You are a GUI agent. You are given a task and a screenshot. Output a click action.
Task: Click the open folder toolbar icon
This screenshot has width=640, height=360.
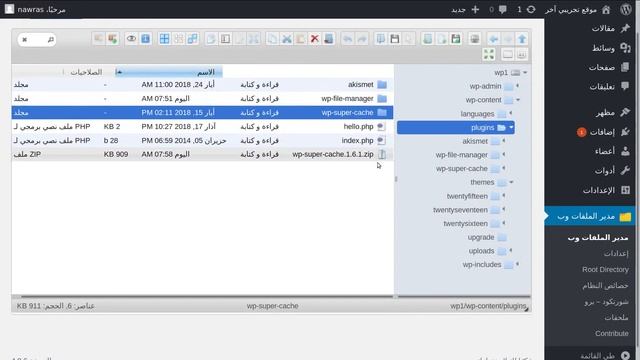(x=380, y=39)
